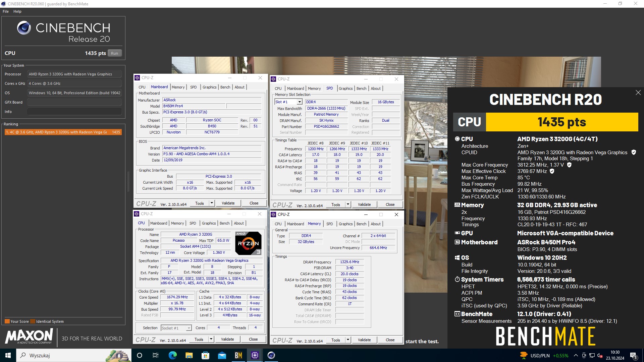
Task: Switch to Graphics tab in CPU-Z Mainboard window
Action: coord(210,87)
